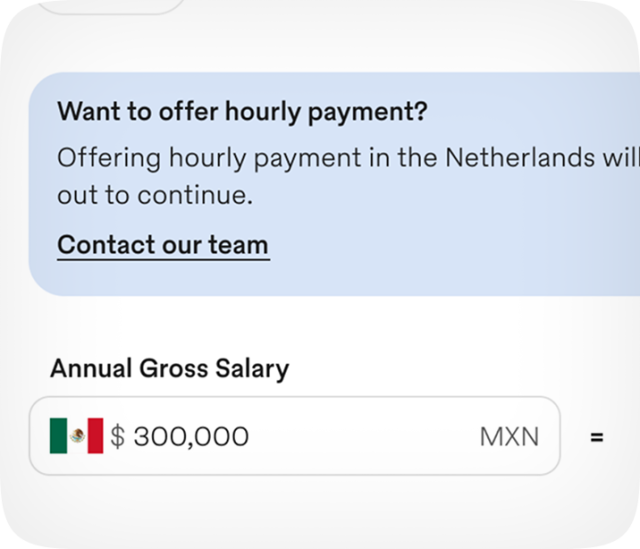
Task: Click the dollar sign currency symbol
Action: (118, 437)
